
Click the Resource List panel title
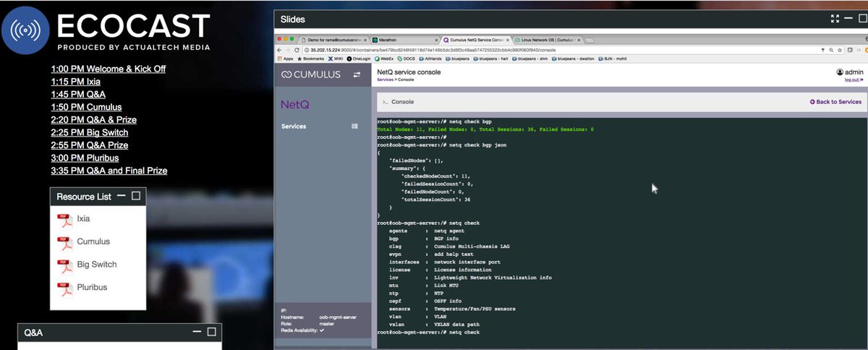(x=84, y=197)
